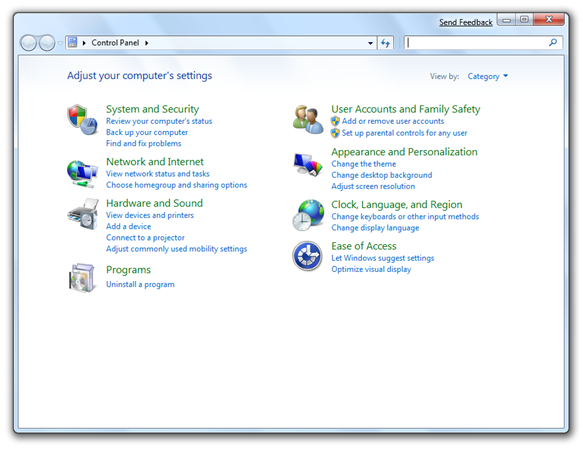
Task: Open Network and Internet heading
Action: [155, 162]
